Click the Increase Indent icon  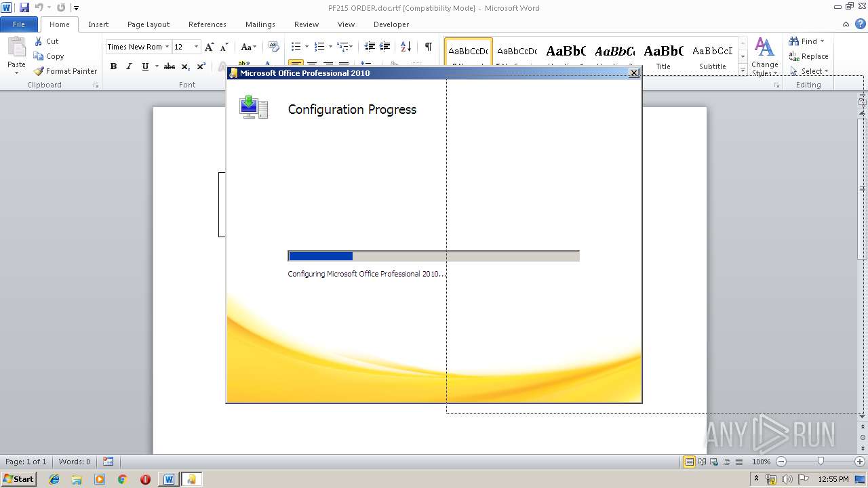tap(384, 47)
